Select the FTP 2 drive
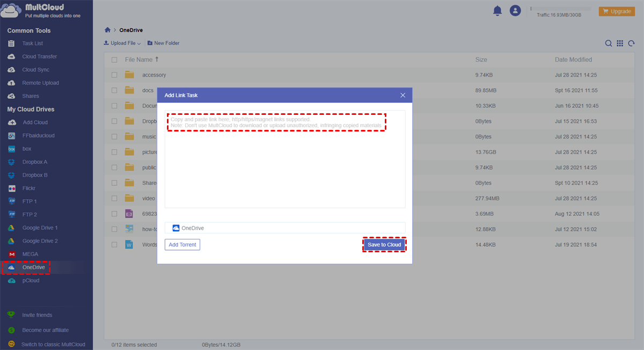This screenshot has width=644, height=350. 30,215
